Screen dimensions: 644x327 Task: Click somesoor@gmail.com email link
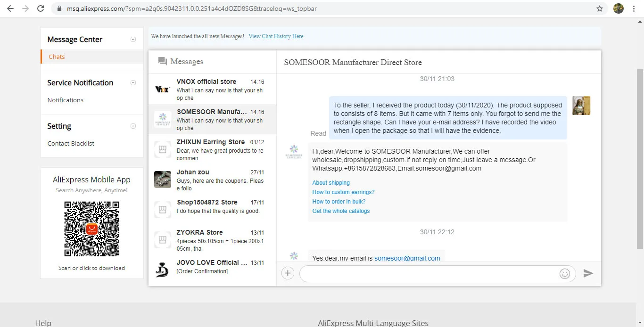407,258
